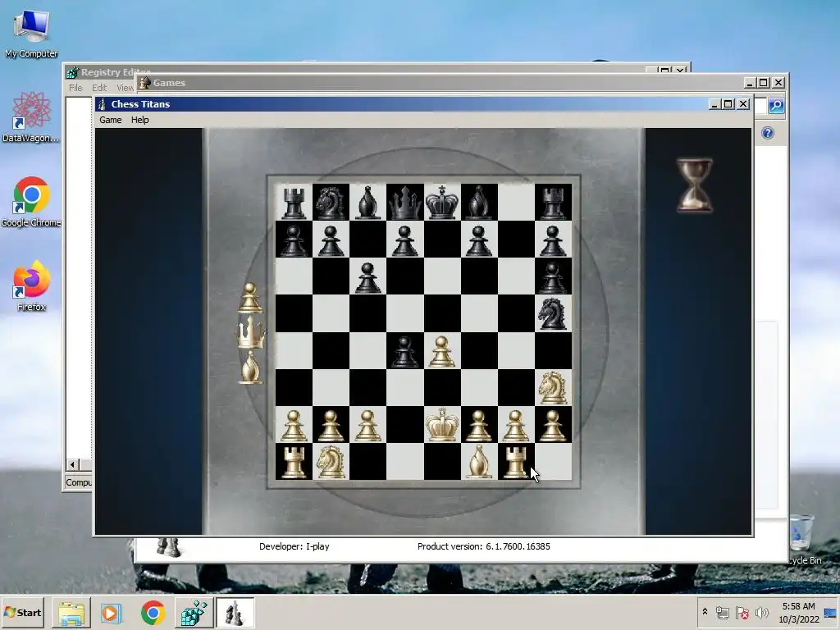Select the white pawn on f2
This screenshot has height=630, width=840.
point(479,424)
